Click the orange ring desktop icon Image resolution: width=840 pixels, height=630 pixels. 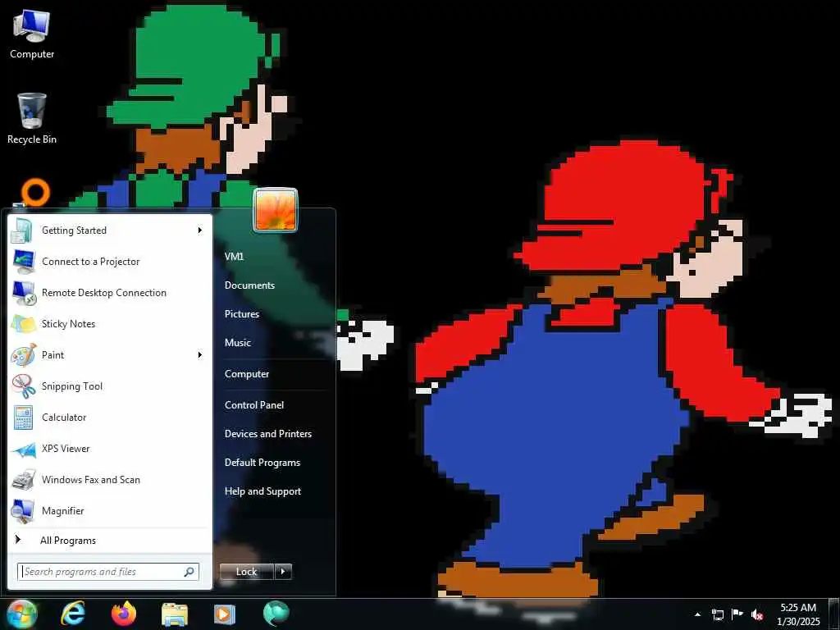pyautogui.click(x=35, y=193)
